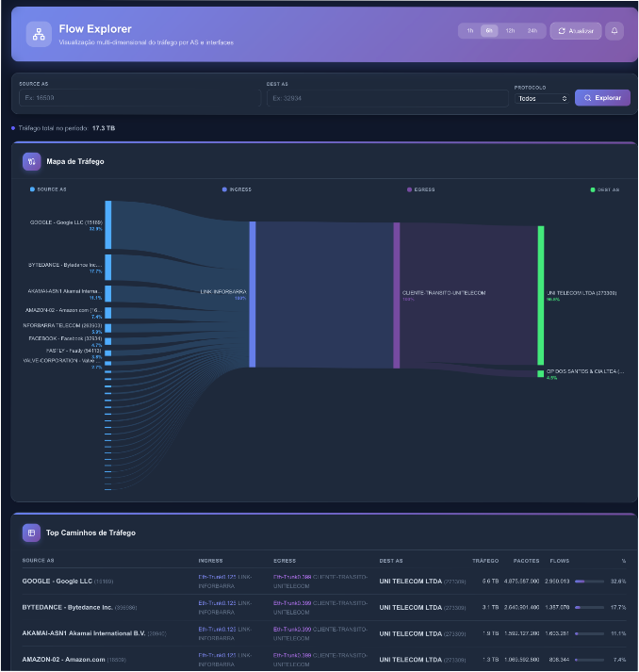
Task: Focus the Dest AS input field
Action: tap(387, 98)
